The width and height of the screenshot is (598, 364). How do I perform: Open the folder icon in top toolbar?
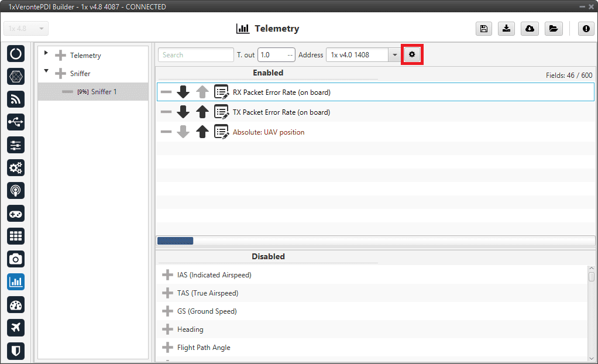[552, 29]
